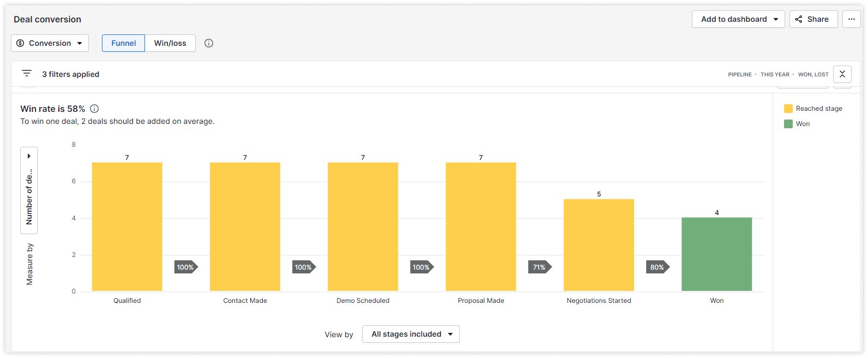Switch to the Win/loss tab
The height and width of the screenshot is (358, 868).
[170, 43]
